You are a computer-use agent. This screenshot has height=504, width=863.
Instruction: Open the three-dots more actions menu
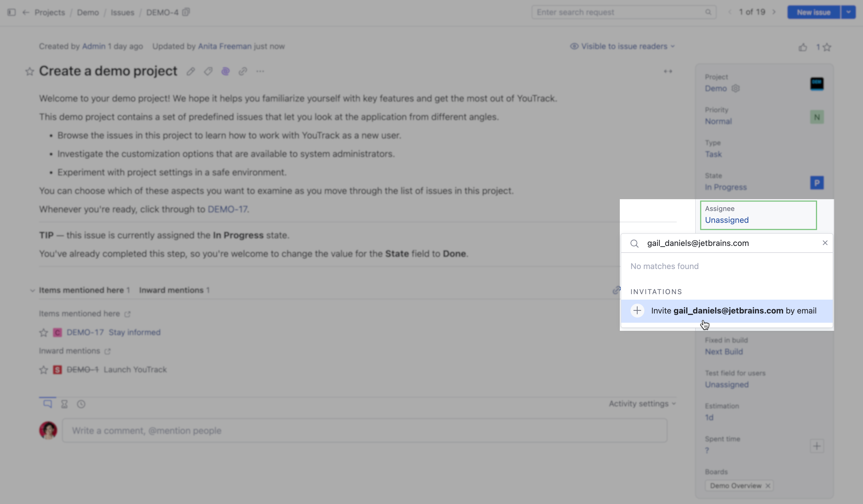(x=260, y=72)
